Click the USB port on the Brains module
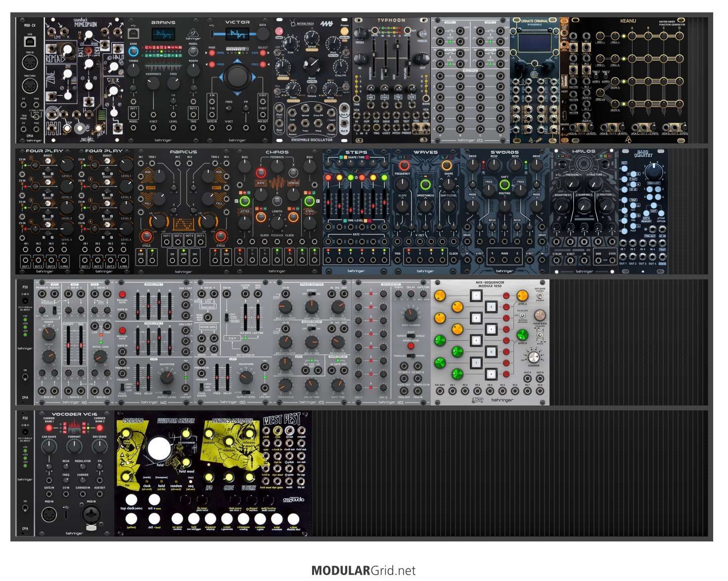728x581 pixels. 134,33
